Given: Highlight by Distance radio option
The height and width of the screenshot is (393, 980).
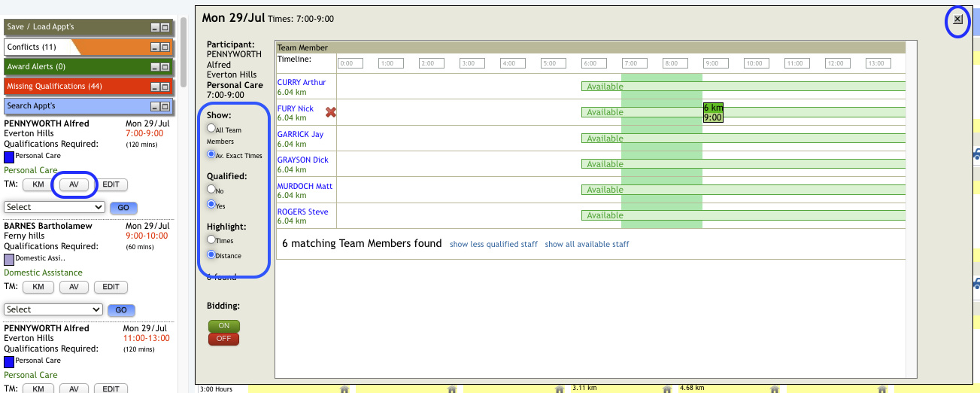Looking at the screenshot, I should tap(211, 254).
